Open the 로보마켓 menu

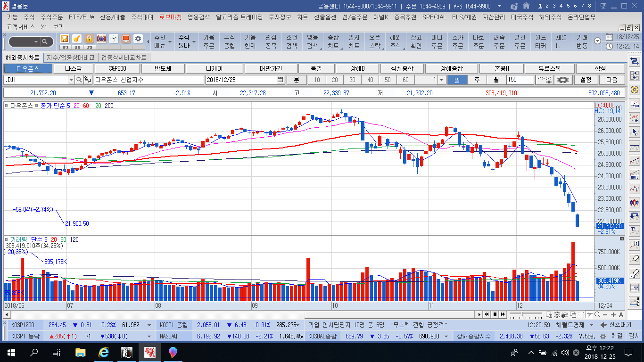pyautogui.click(x=171, y=17)
